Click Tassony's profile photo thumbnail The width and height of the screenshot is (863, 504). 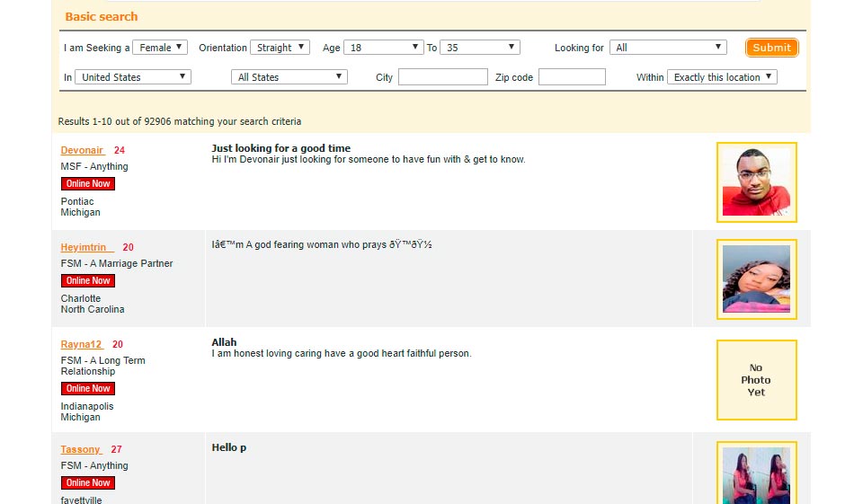coord(756,474)
